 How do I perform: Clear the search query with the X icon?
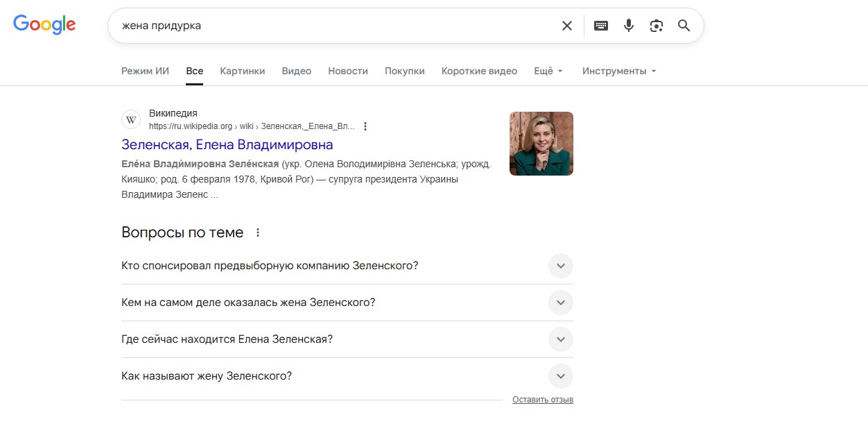click(567, 26)
